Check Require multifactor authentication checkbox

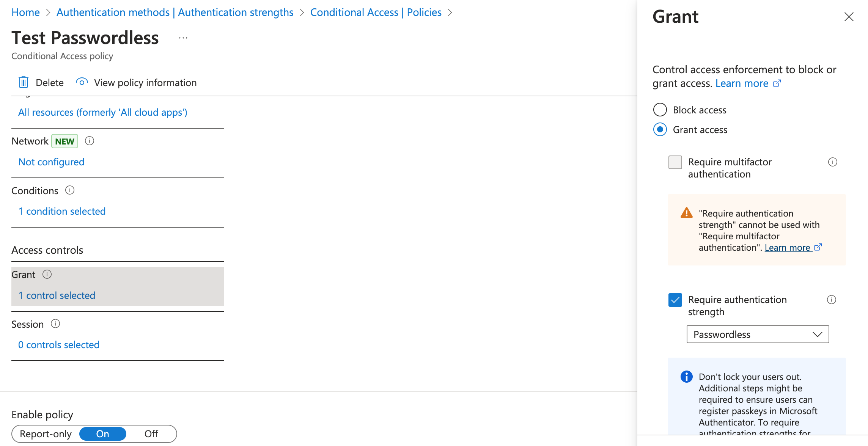[675, 162]
